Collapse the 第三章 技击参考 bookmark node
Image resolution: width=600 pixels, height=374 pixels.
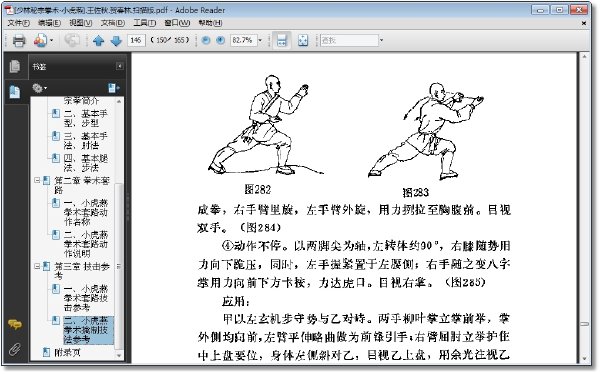[x=37, y=266]
